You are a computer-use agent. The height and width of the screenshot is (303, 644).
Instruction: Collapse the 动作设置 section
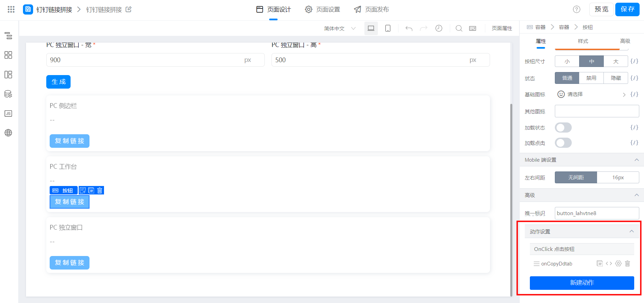(x=632, y=231)
